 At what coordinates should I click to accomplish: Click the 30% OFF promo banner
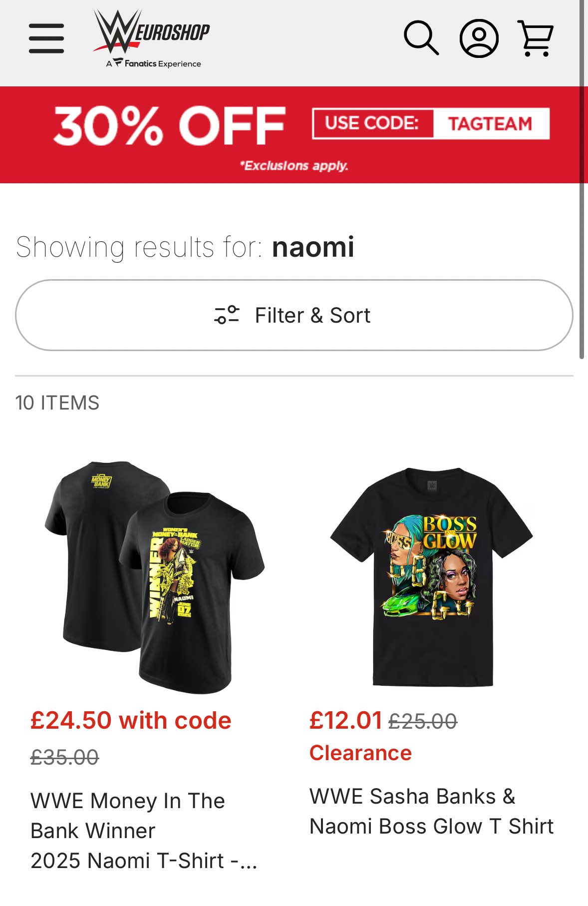coord(170,126)
